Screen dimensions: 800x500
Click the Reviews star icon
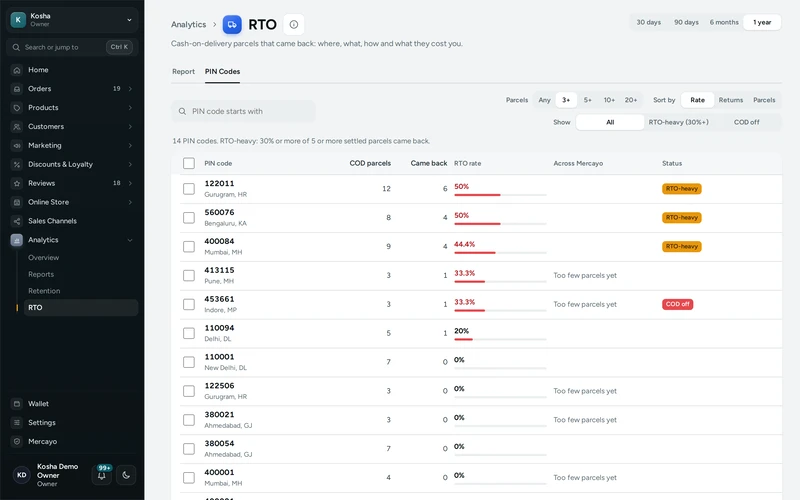17,183
